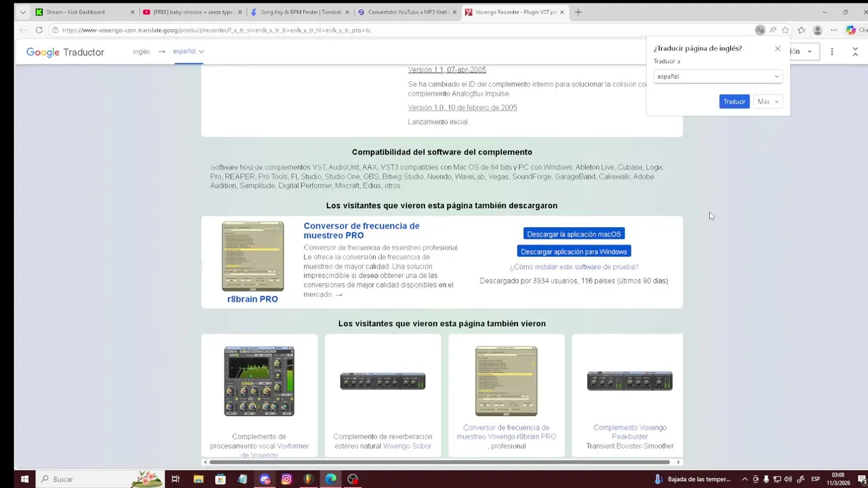
Task: Click the Traducir button
Action: tap(734, 102)
